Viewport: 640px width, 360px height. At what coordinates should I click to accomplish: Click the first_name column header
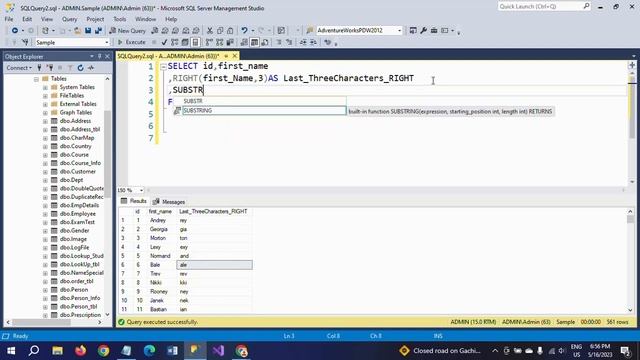tap(160, 211)
